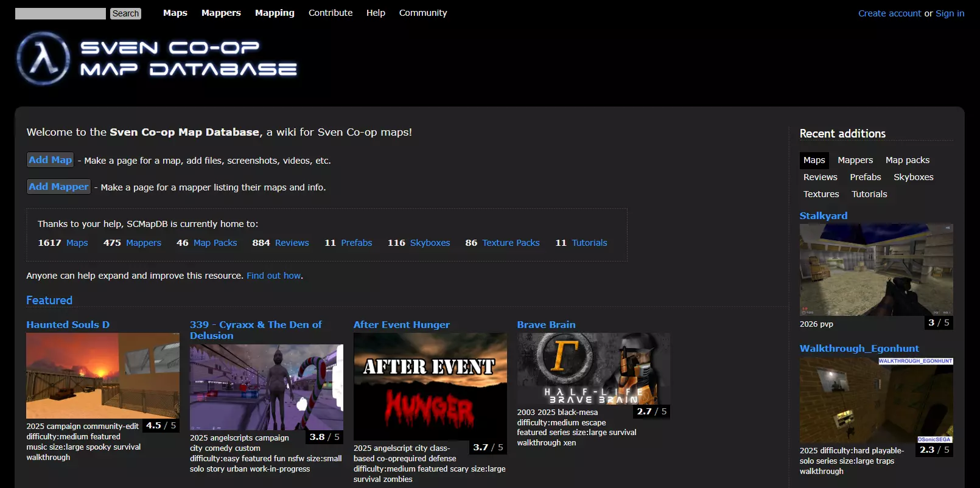Open the Mappers menu
Viewport: 980px width, 488px height.
(221, 13)
